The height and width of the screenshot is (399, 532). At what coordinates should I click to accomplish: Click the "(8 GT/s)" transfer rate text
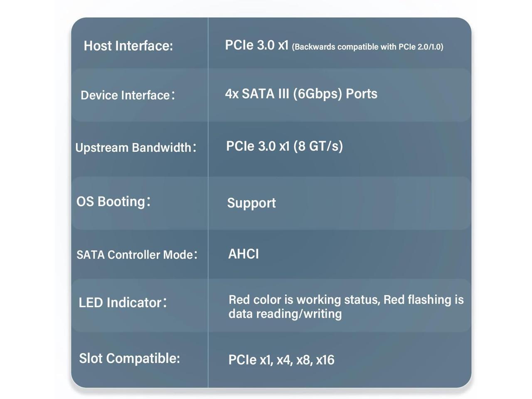click(x=318, y=146)
